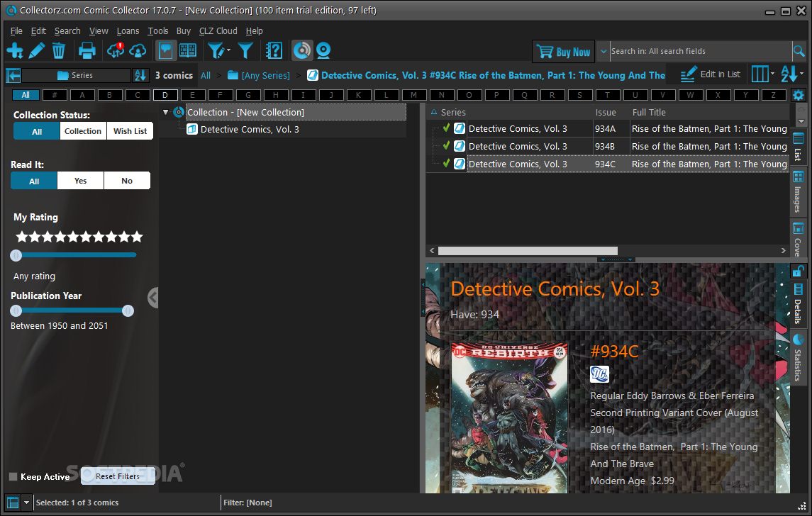The height and width of the screenshot is (516, 812).
Task: Open the Loans menu
Action: [x=128, y=31]
